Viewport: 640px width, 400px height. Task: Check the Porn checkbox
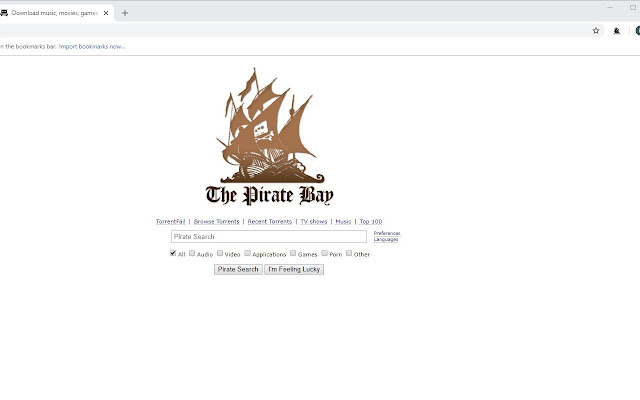coord(324,253)
